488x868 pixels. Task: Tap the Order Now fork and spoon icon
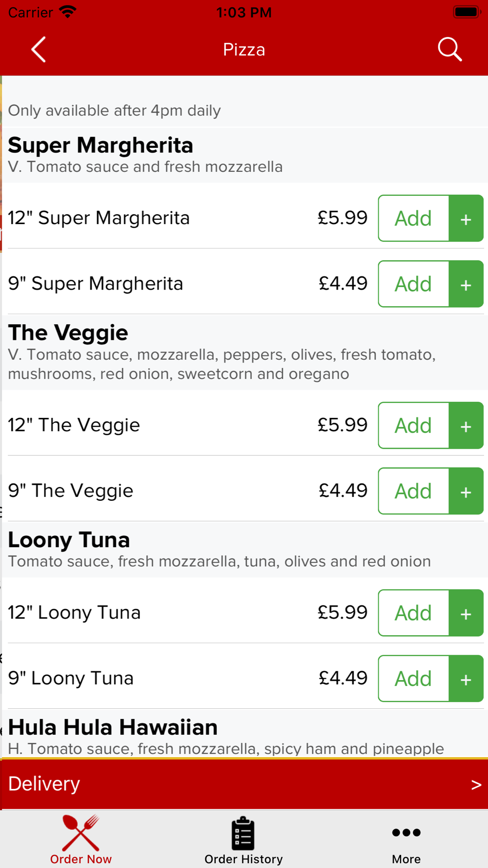[81, 833]
